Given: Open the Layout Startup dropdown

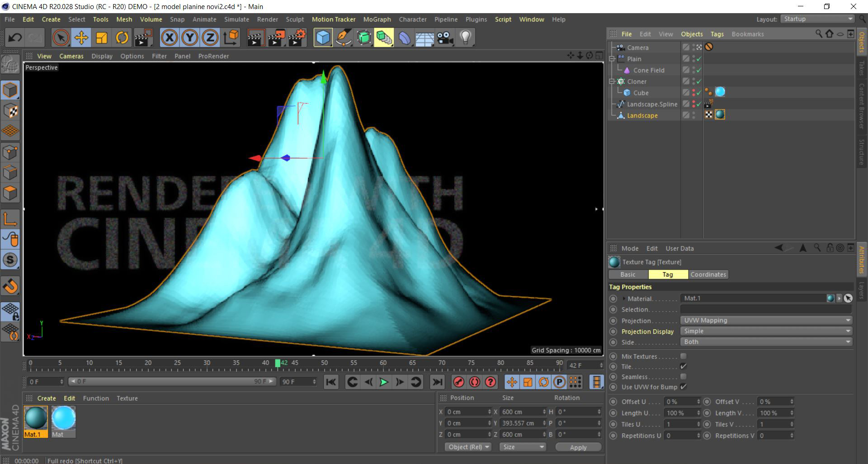Looking at the screenshot, I should click(x=817, y=19).
